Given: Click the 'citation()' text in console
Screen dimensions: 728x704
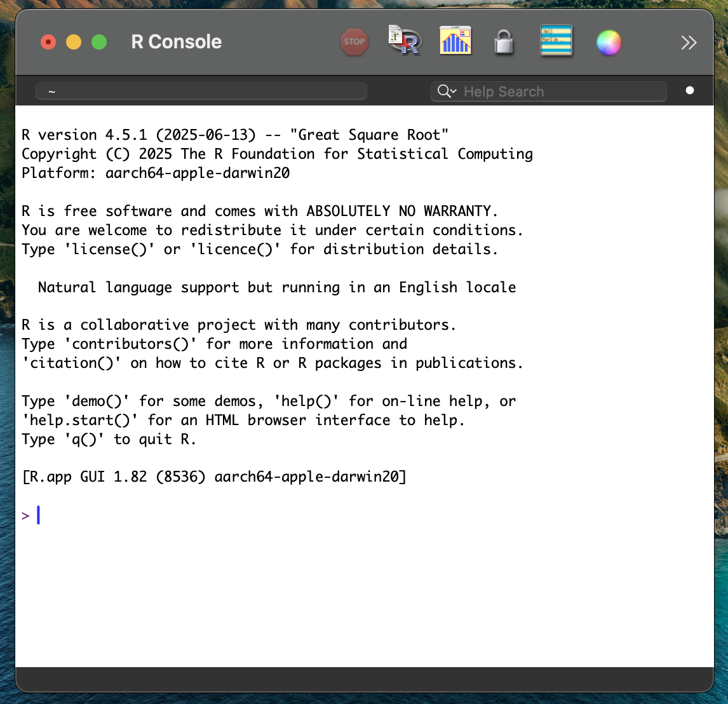Looking at the screenshot, I should tap(71, 363).
